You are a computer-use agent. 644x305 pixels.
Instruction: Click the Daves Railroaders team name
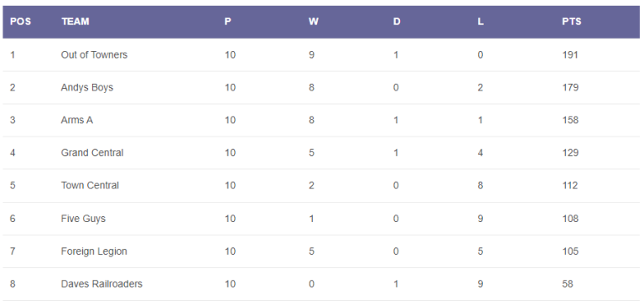coord(101,284)
